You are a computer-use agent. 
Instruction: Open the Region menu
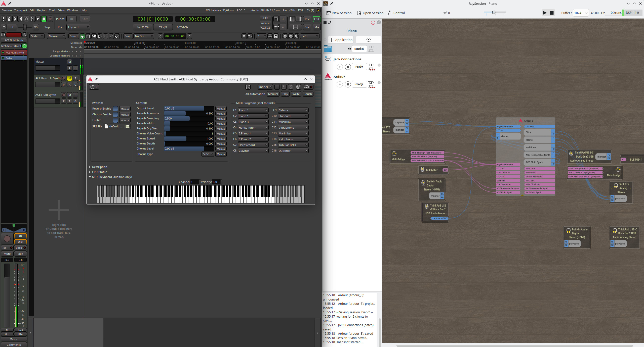pos(42,10)
